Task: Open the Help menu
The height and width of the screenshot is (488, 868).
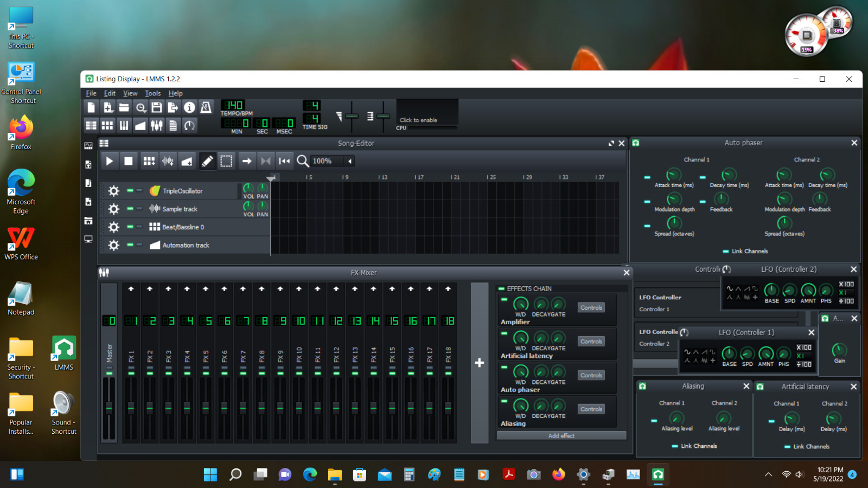Action: click(175, 93)
